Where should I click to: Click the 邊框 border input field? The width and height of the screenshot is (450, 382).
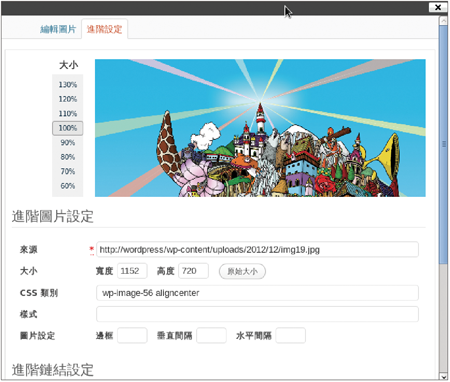click(x=132, y=335)
